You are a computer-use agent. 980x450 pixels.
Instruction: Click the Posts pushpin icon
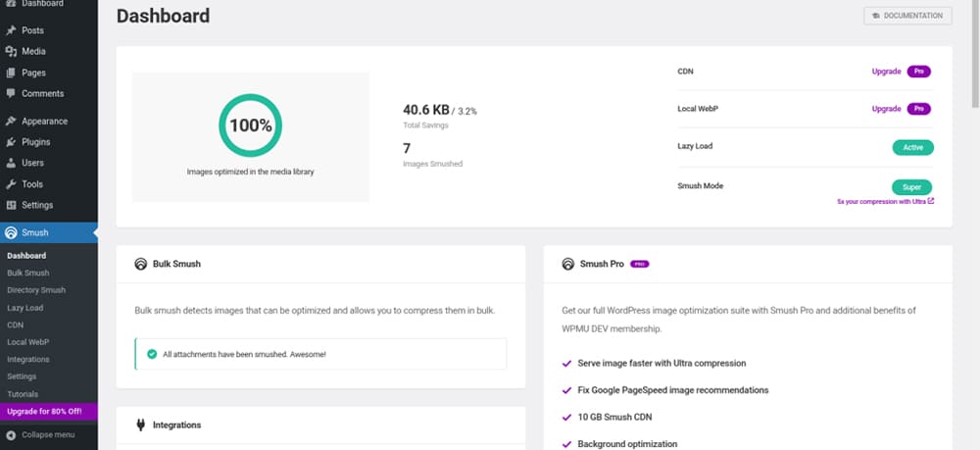(11, 30)
